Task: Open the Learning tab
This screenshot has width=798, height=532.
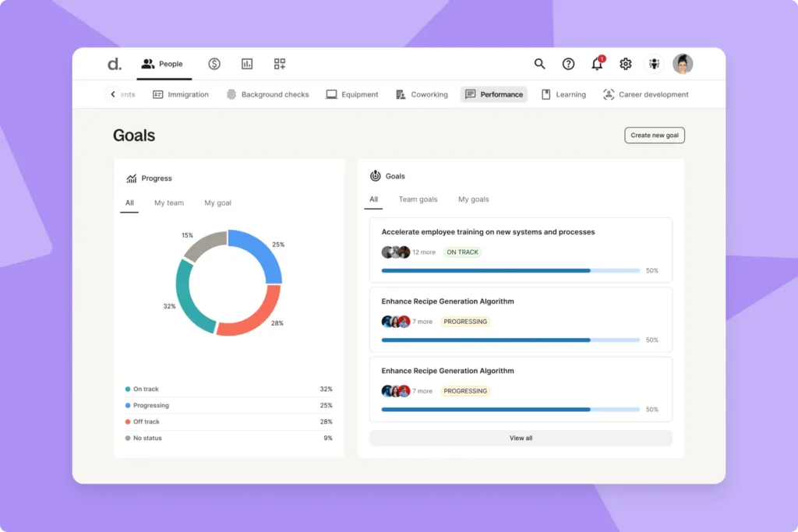Action: pyautogui.click(x=563, y=93)
